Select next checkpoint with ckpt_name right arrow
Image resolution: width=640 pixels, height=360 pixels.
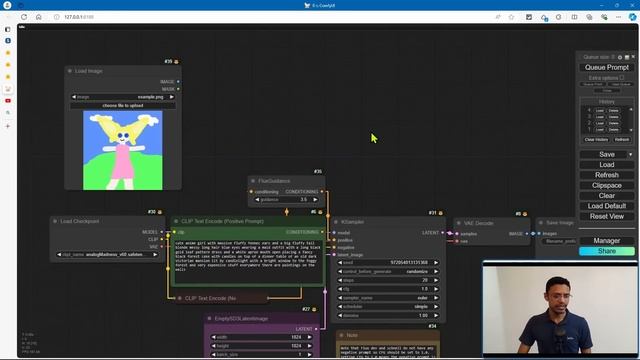[155, 255]
